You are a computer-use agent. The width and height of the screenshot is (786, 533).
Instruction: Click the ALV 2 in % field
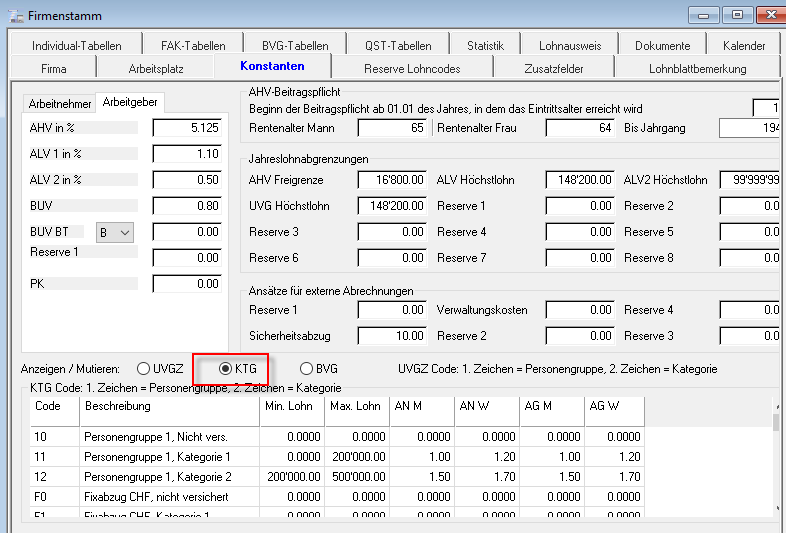187,180
